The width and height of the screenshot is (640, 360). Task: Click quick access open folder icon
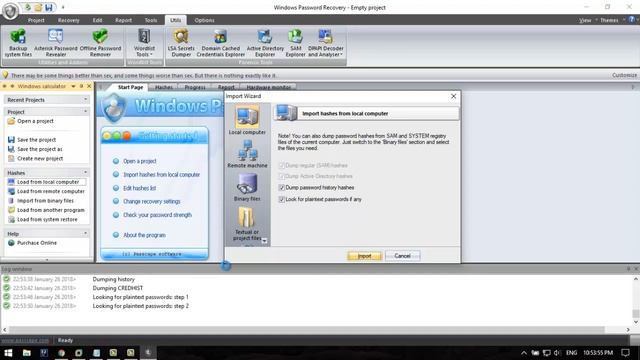pos(38,7)
